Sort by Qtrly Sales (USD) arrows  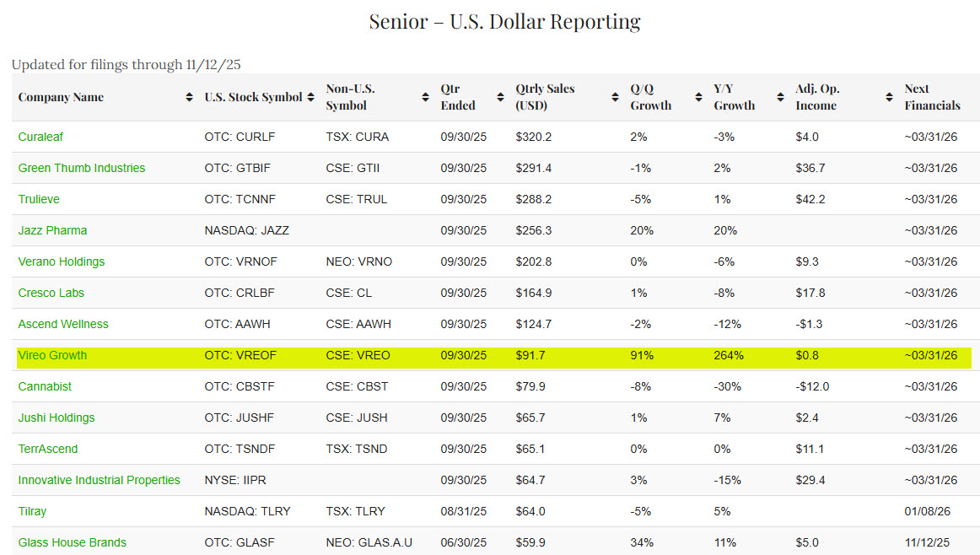(x=615, y=98)
